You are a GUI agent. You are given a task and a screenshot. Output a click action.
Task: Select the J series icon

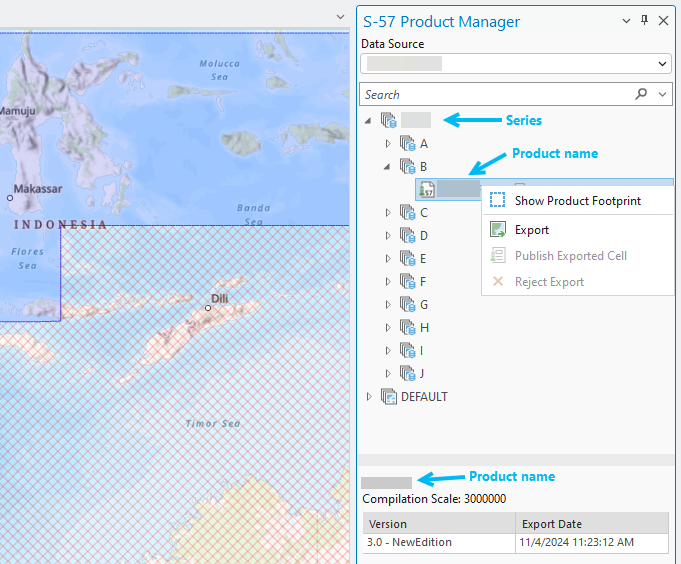pos(407,373)
